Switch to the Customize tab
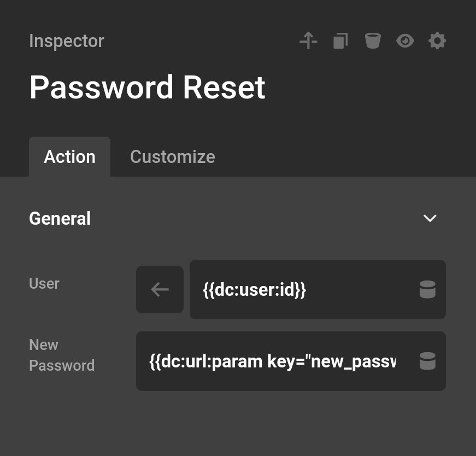 coord(172,157)
